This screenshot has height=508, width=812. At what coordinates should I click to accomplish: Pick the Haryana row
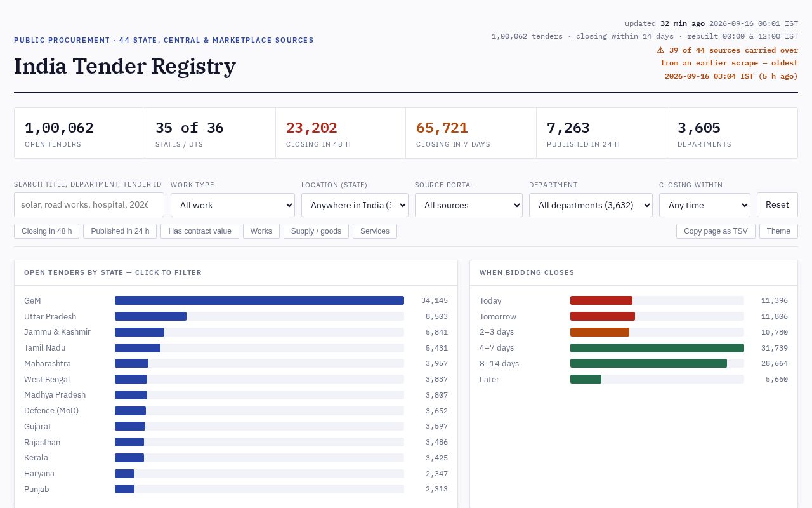click(236, 474)
